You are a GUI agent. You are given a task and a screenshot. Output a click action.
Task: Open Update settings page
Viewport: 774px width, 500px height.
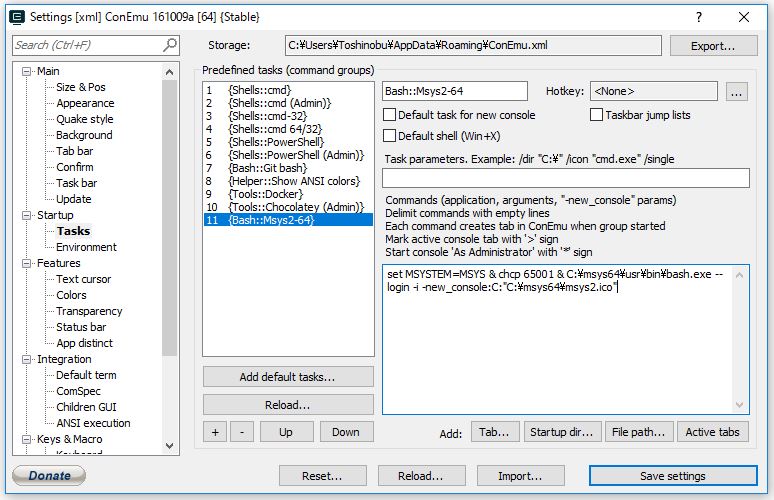[x=74, y=199]
